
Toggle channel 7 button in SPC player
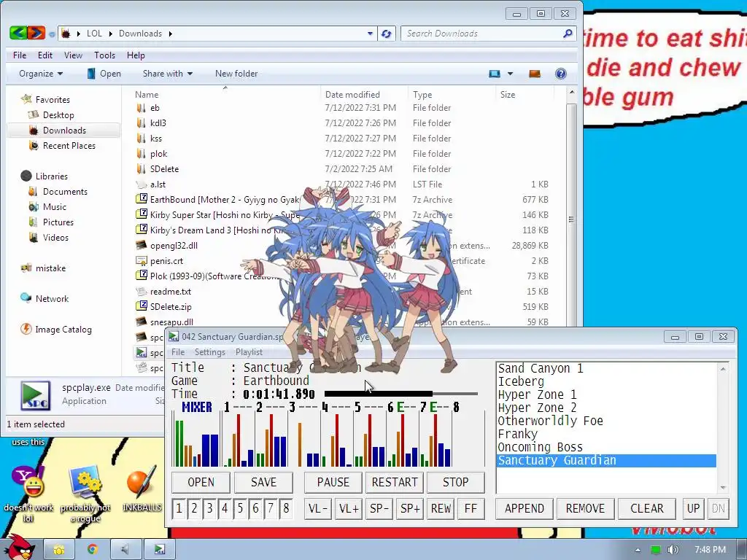[271, 508]
